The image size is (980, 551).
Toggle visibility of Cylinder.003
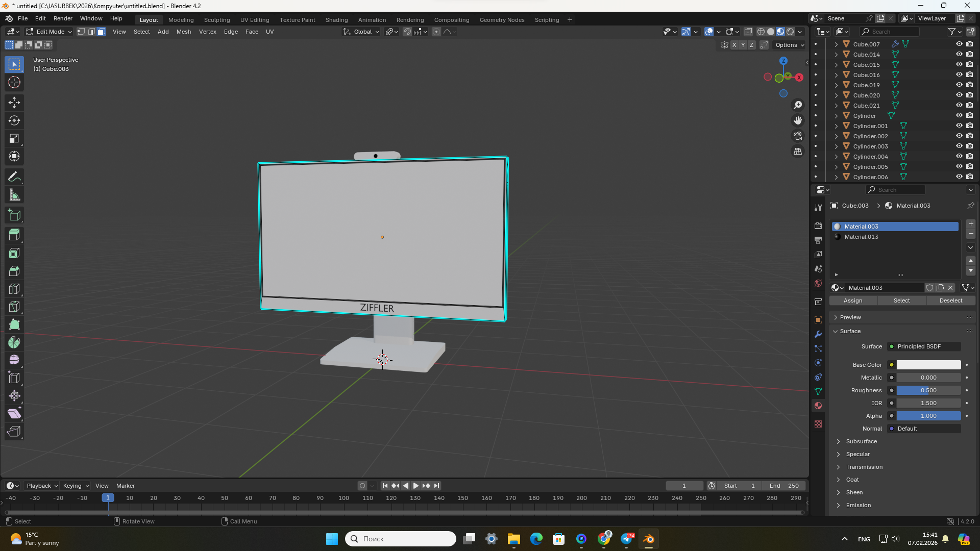[959, 146]
